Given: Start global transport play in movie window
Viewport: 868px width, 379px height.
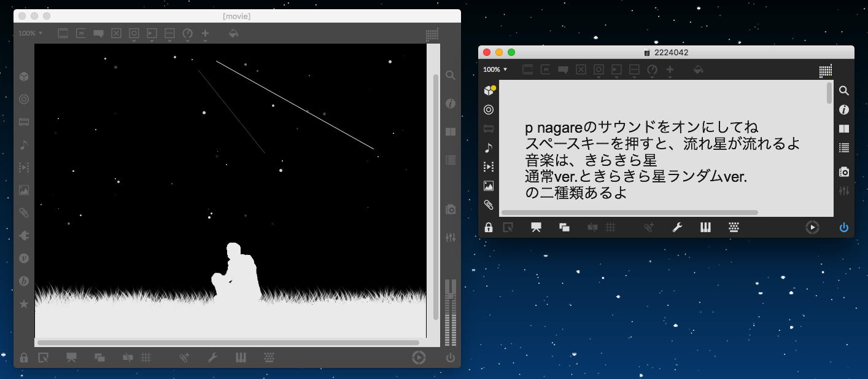Looking at the screenshot, I should click(x=419, y=358).
